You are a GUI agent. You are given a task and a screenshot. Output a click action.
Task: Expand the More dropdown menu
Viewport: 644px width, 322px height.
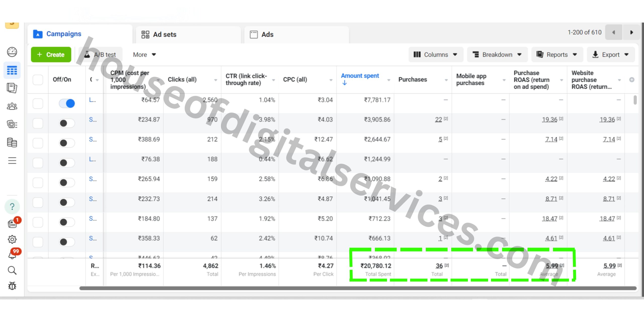[144, 55]
